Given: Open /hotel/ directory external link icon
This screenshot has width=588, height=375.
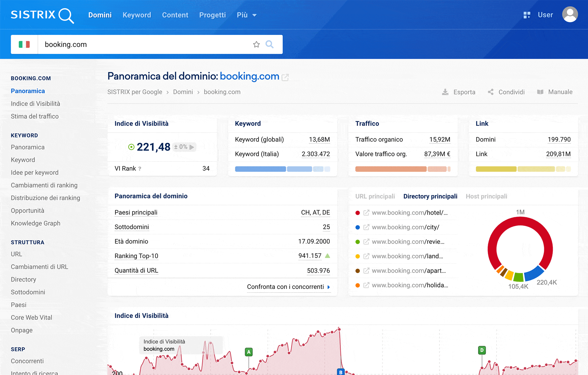Looking at the screenshot, I should pos(366,213).
